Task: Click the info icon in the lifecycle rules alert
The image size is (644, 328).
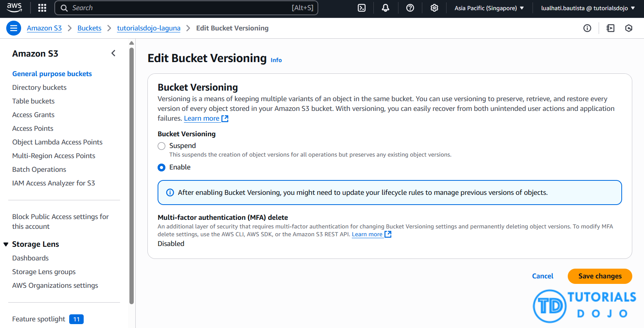Action: click(x=170, y=193)
